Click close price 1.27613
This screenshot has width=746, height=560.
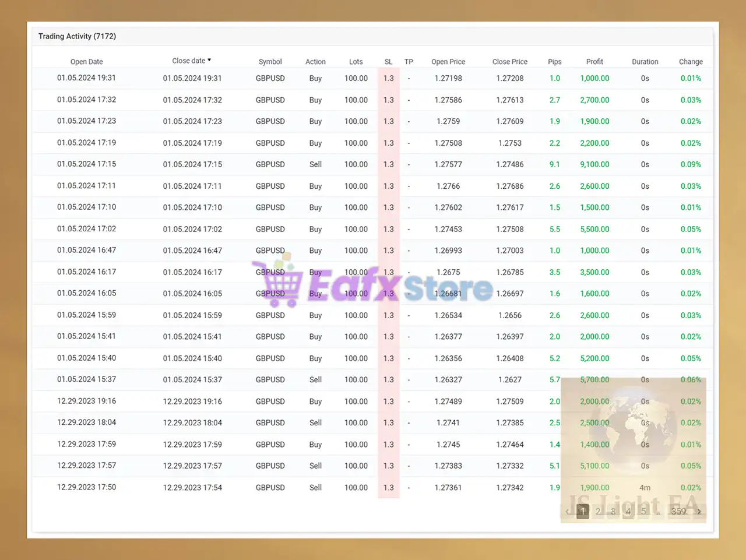tap(510, 100)
